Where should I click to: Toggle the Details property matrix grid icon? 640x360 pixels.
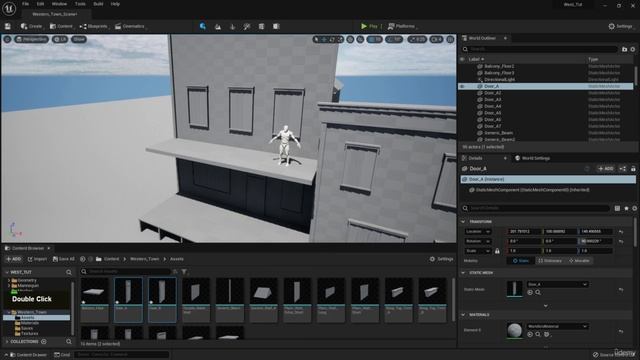(617, 208)
